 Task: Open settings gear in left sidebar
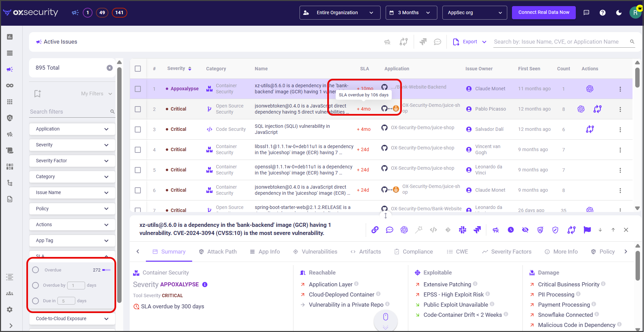coord(10,309)
